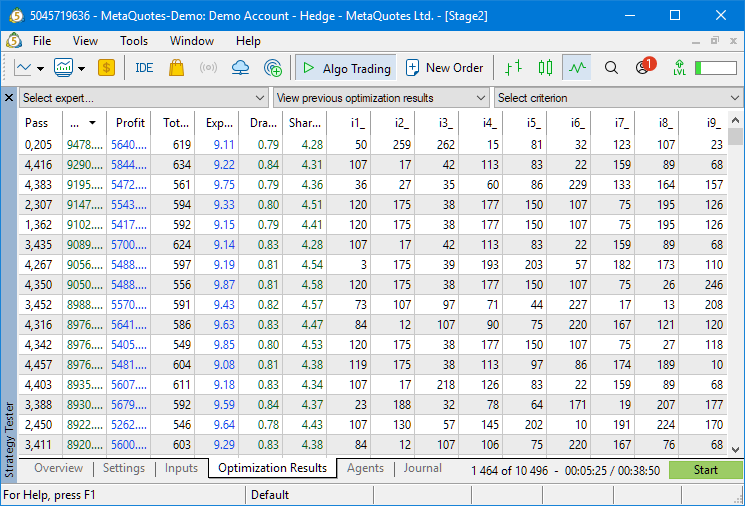This screenshot has height=506, width=745.
Task: Enable line chart mode
Action: click(576, 68)
